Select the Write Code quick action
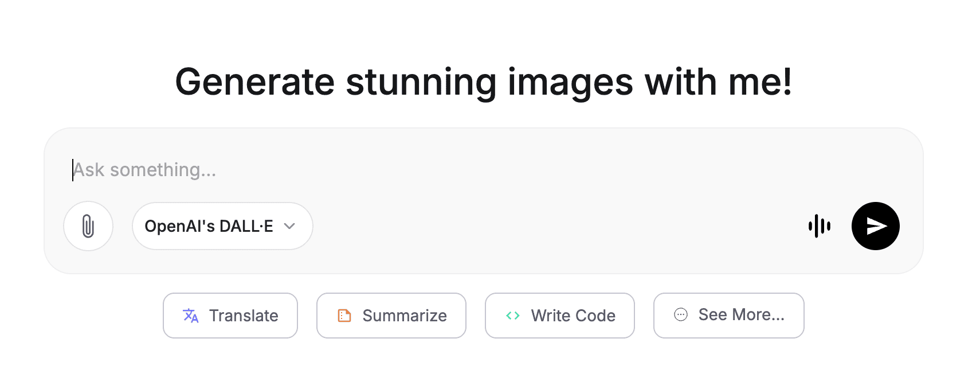This screenshot has height=389, width=980. point(560,316)
